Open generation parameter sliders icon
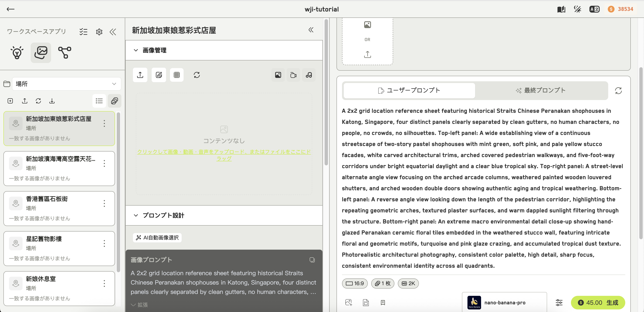644x312 pixels. pyautogui.click(x=559, y=303)
